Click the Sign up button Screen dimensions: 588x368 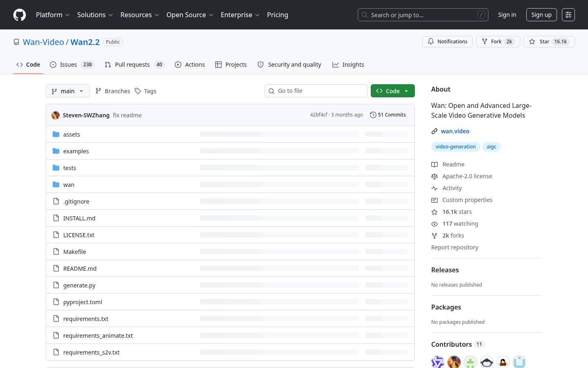(x=541, y=15)
